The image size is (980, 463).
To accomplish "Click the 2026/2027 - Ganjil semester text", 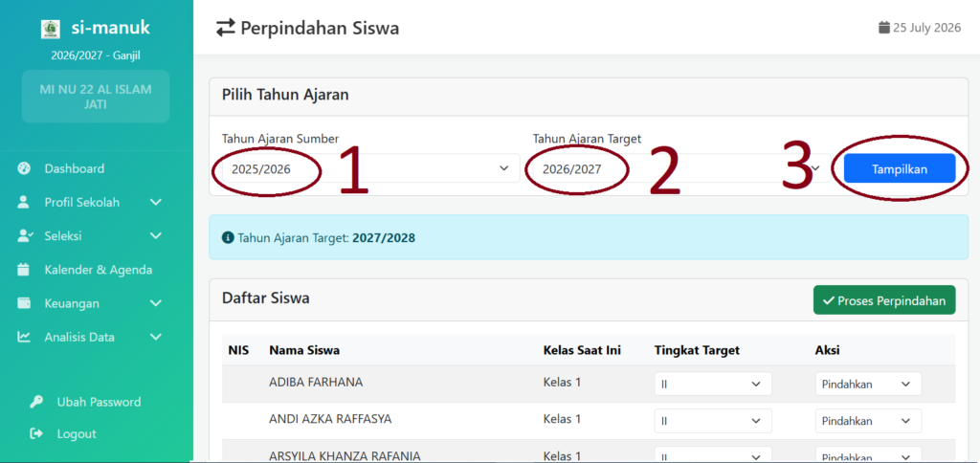I will coord(96,55).
